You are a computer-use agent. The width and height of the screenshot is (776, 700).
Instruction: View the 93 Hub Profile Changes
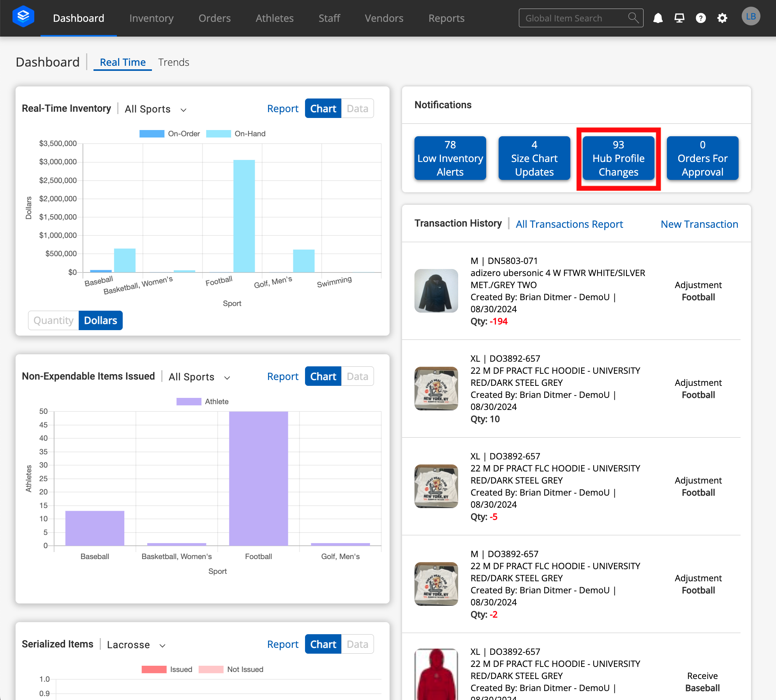coord(618,158)
